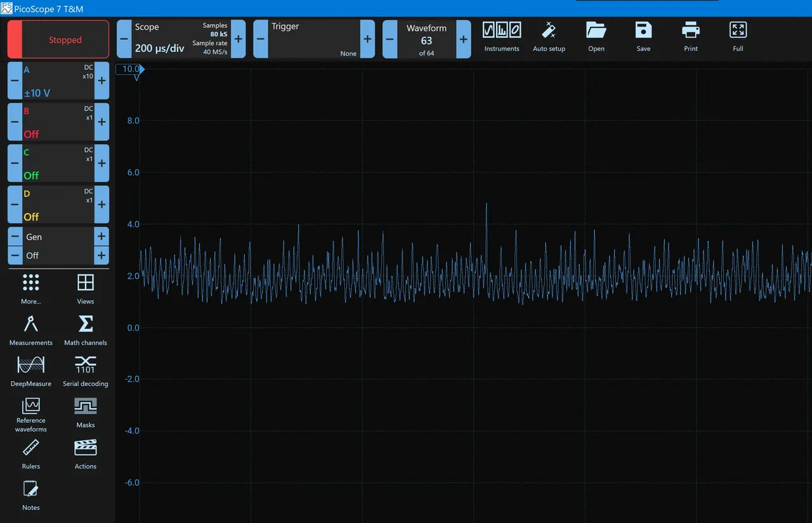Open the Masks tool

(x=86, y=406)
